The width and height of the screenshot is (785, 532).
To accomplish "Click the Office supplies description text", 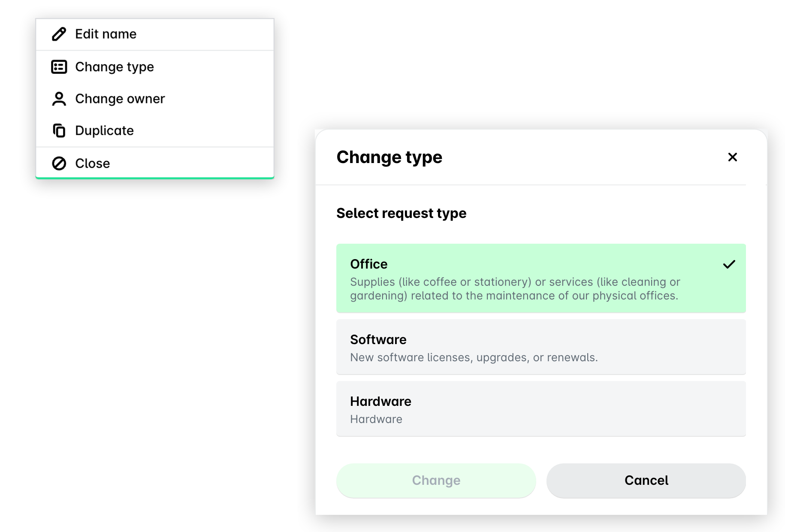I will click(x=515, y=289).
